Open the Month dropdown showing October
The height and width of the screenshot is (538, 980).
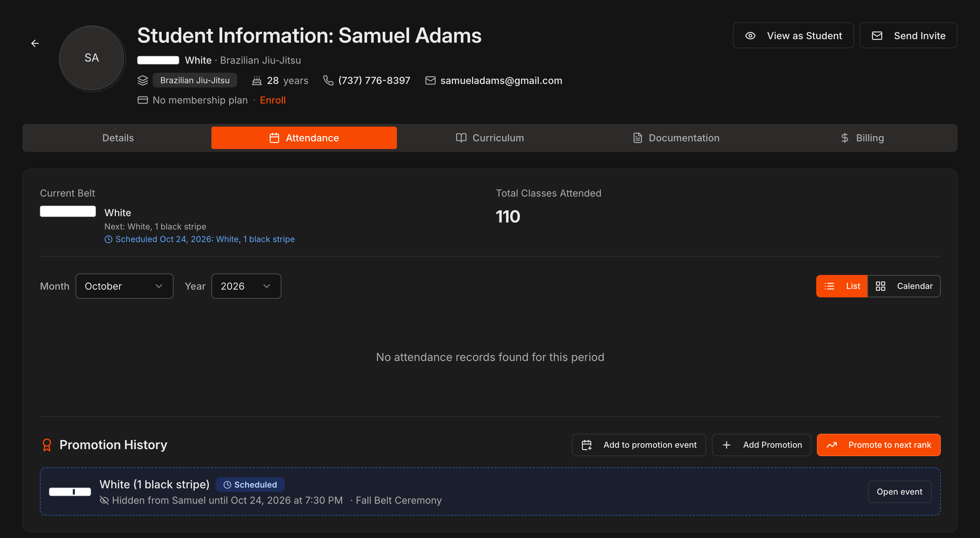tap(124, 286)
